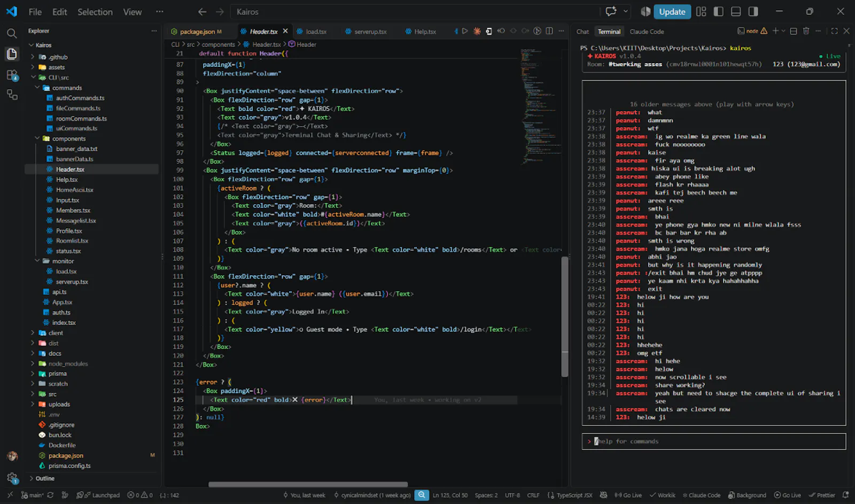Switch to the Chat panel tab
855x504 pixels.
pyautogui.click(x=582, y=32)
